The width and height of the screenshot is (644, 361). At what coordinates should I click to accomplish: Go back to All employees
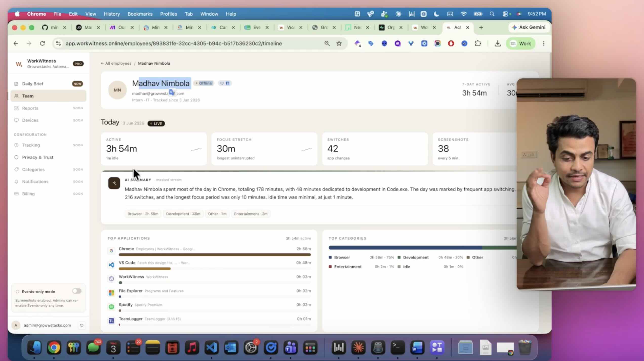[x=116, y=63]
